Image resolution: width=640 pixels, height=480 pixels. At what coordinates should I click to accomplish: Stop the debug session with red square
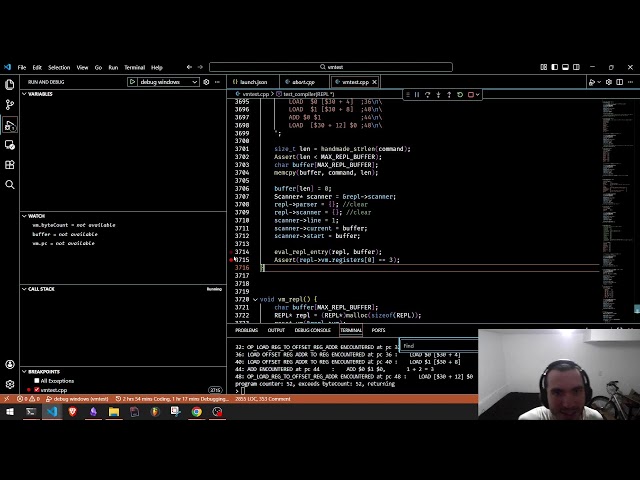471,95
